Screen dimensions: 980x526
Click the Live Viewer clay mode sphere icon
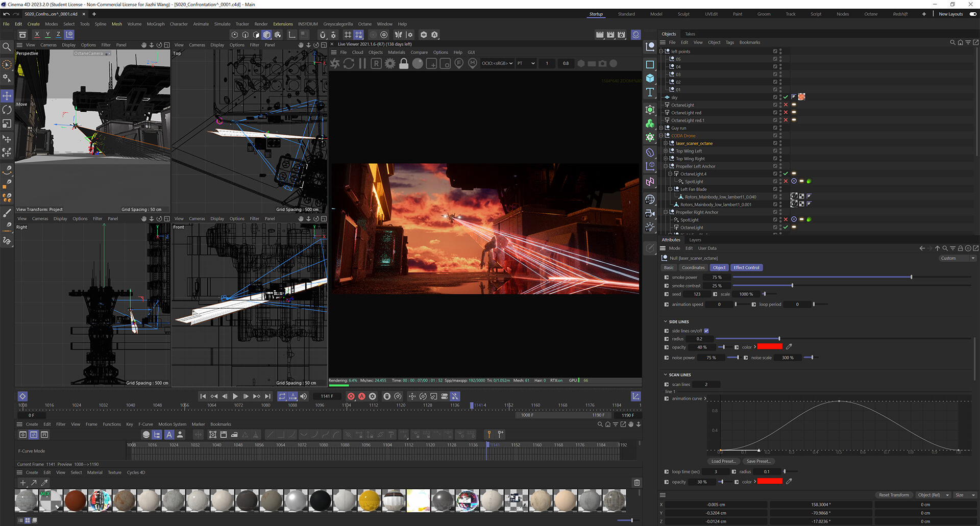[x=418, y=63]
